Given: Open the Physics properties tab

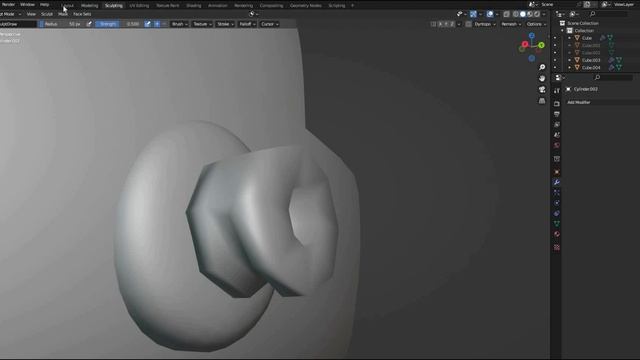Looking at the screenshot, I should (x=557, y=203).
